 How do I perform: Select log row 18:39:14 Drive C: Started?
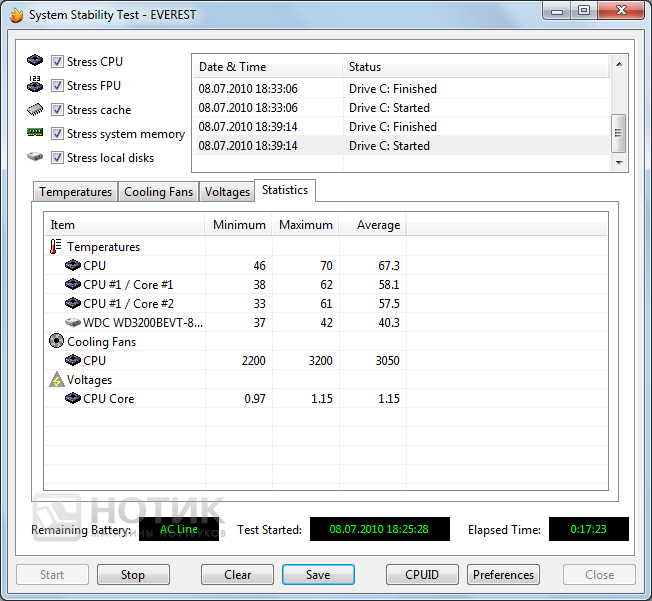click(401, 146)
